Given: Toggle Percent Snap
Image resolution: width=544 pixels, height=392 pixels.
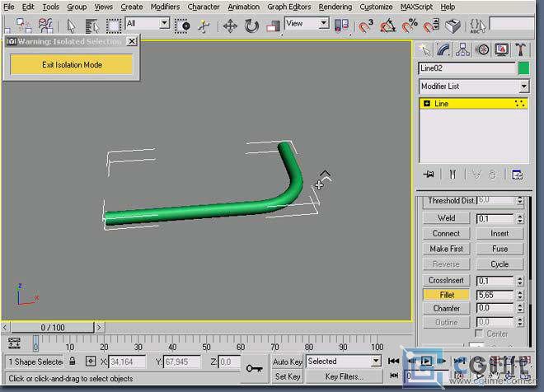Looking at the screenshot, I should pyautogui.click(x=410, y=26).
